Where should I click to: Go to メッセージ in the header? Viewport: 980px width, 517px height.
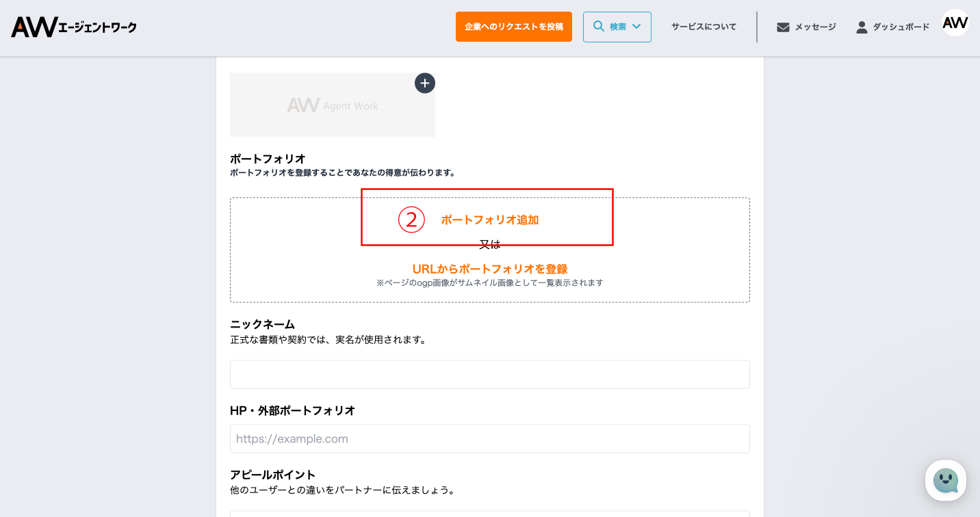(814, 27)
